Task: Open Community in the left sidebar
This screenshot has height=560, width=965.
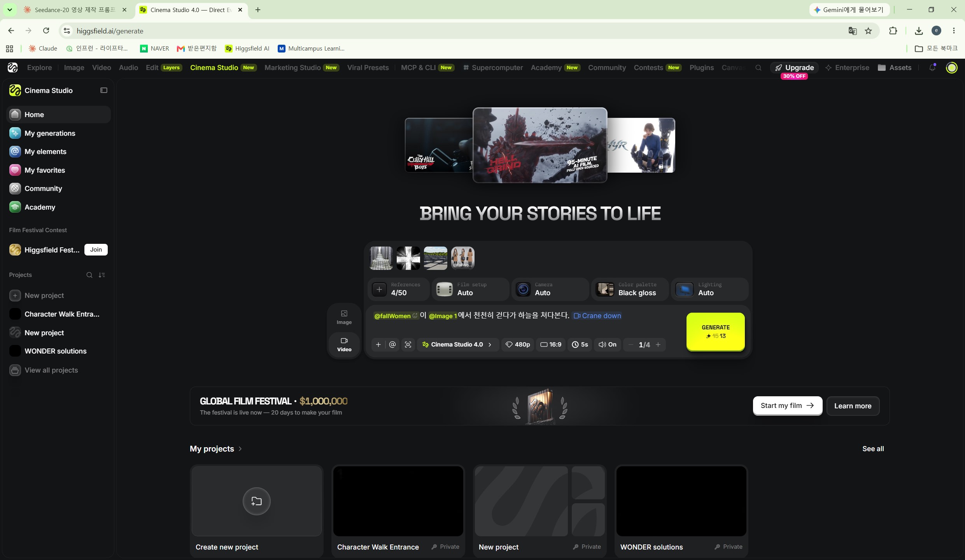Action: point(58,189)
